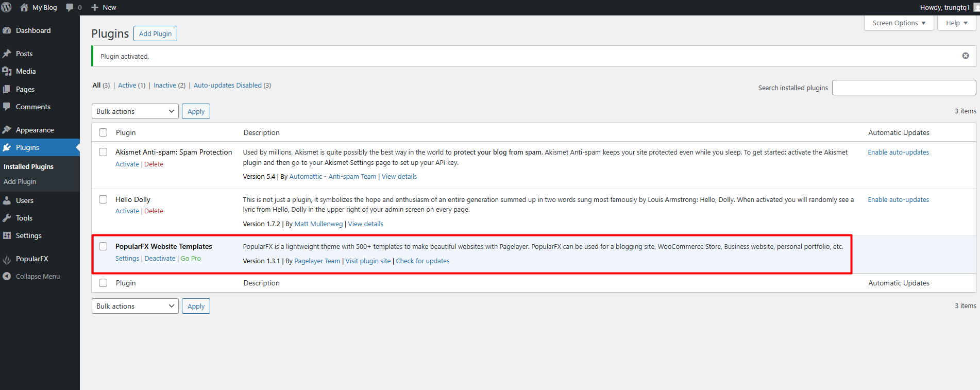Delete the Akismet Anti-spam plugin
The height and width of the screenshot is (390, 980).
pos(154,164)
